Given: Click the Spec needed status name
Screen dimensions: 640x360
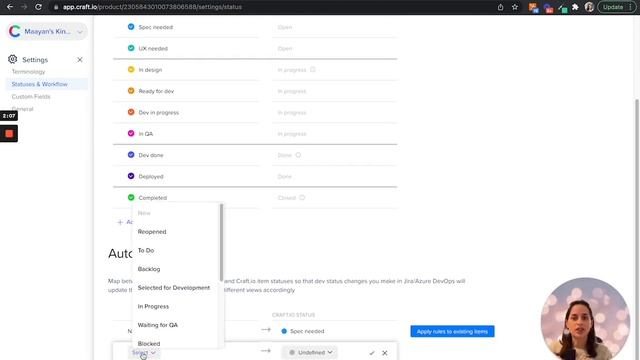Looking at the screenshot, I should pos(156,27).
